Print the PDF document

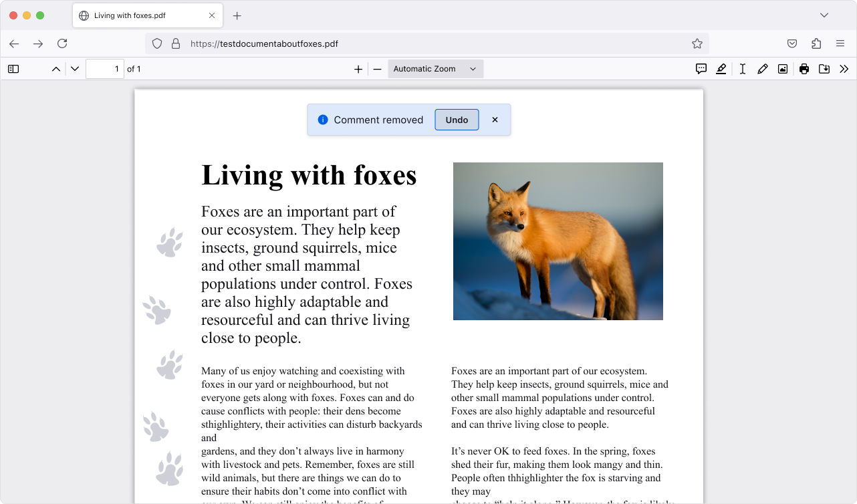804,69
